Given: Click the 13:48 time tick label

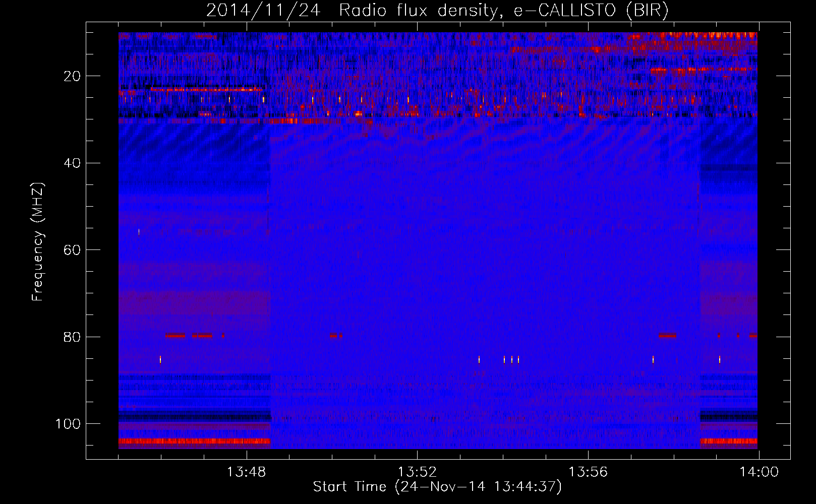Looking at the screenshot, I should point(246,472).
